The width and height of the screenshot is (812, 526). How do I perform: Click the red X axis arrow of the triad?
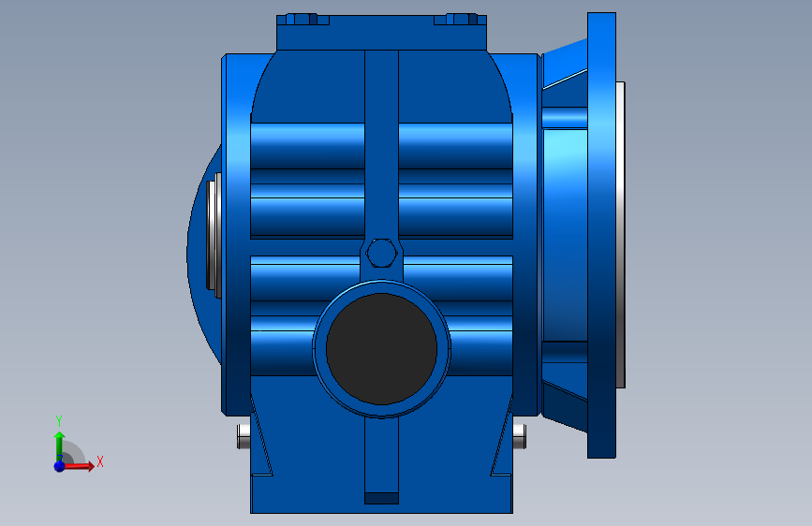coord(79,466)
